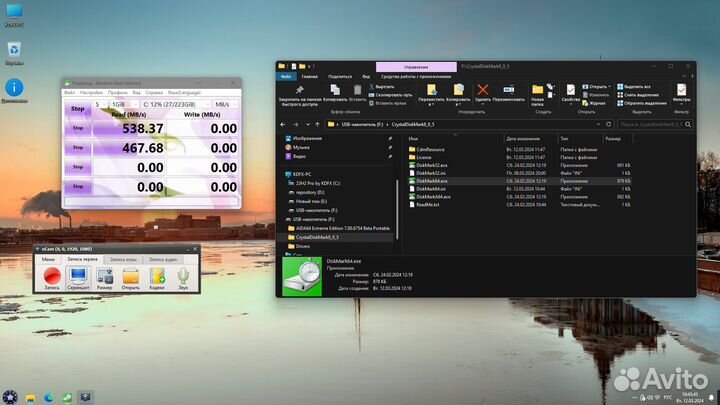Click Выделить все in Explorer ribbon
The width and height of the screenshot is (720, 405).
(x=634, y=86)
